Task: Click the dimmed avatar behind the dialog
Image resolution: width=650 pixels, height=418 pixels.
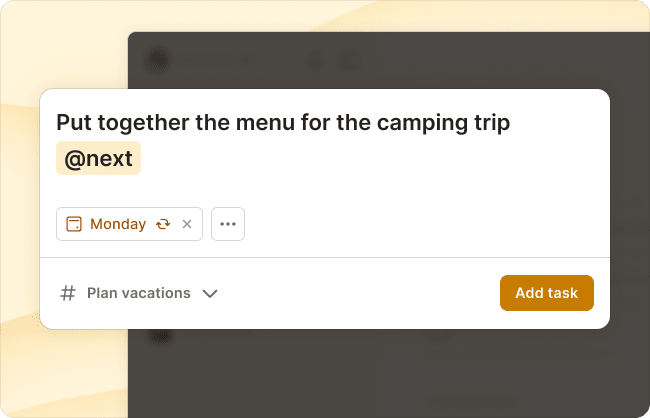Action: (157, 60)
